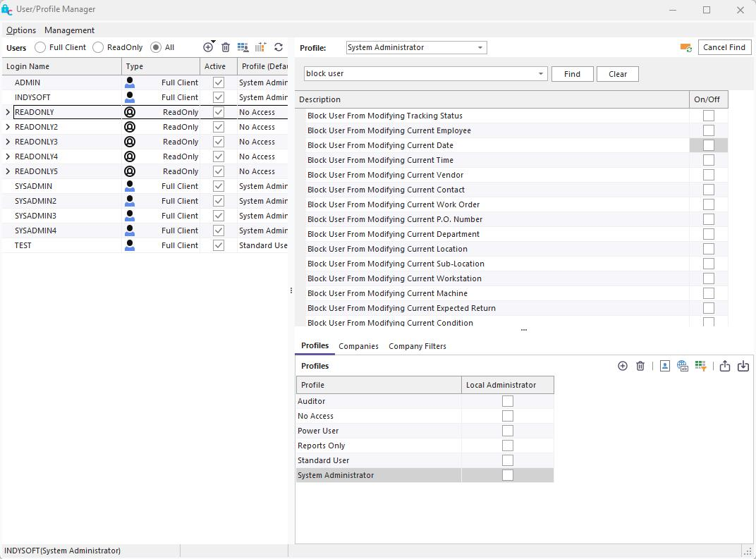Enable Block User From Modifying Tracking Status
The height and width of the screenshot is (559, 756).
pos(708,116)
